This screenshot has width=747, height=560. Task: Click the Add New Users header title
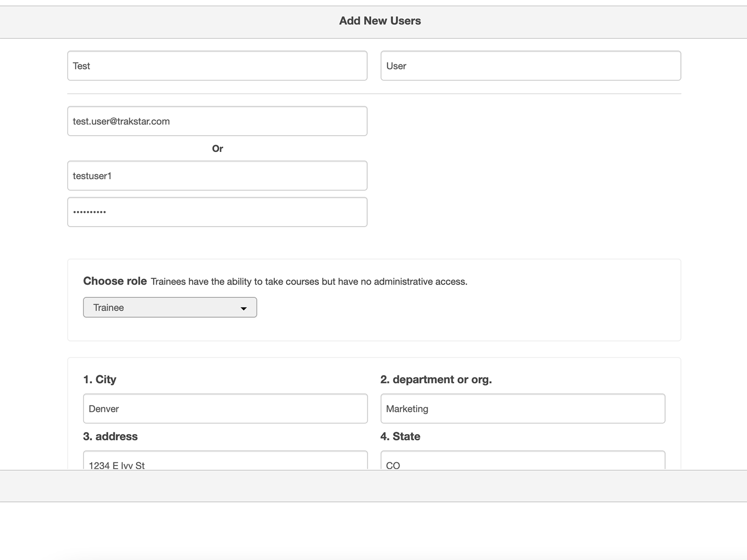pyautogui.click(x=380, y=21)
